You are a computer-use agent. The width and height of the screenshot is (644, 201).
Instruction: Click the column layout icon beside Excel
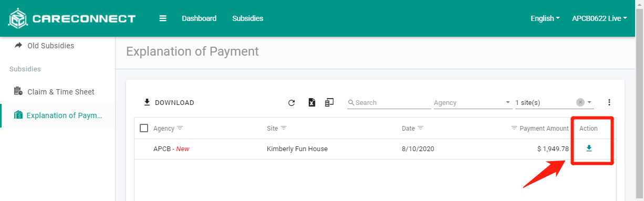(x=329, y=102)
